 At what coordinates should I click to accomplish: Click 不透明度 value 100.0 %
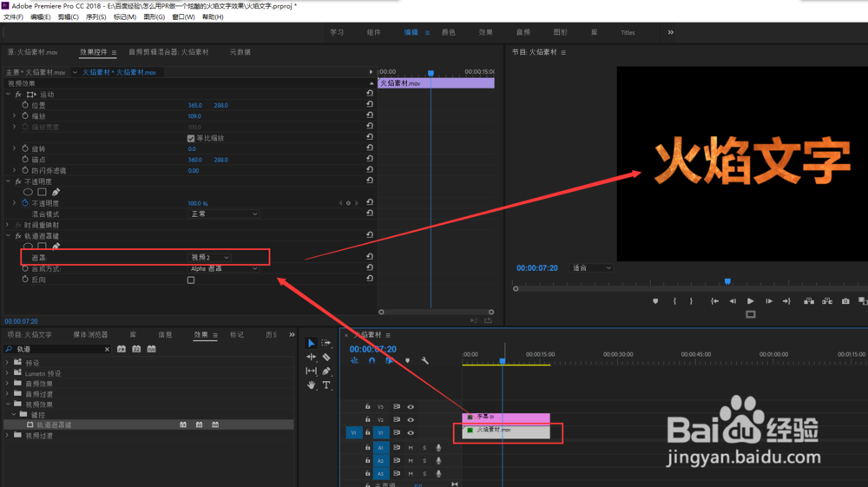198,203
